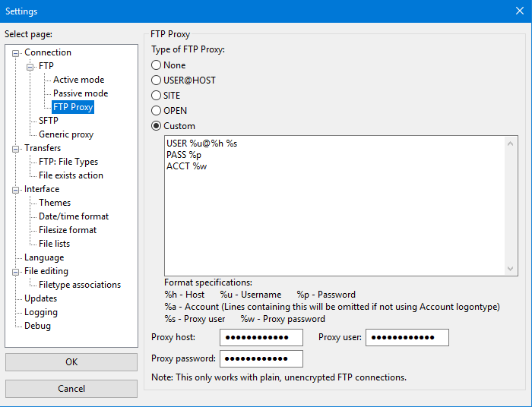Image resolution: width=532 pixels, height=407 pixels.
Task: Click the Cancel button
Action: (71, 389)
